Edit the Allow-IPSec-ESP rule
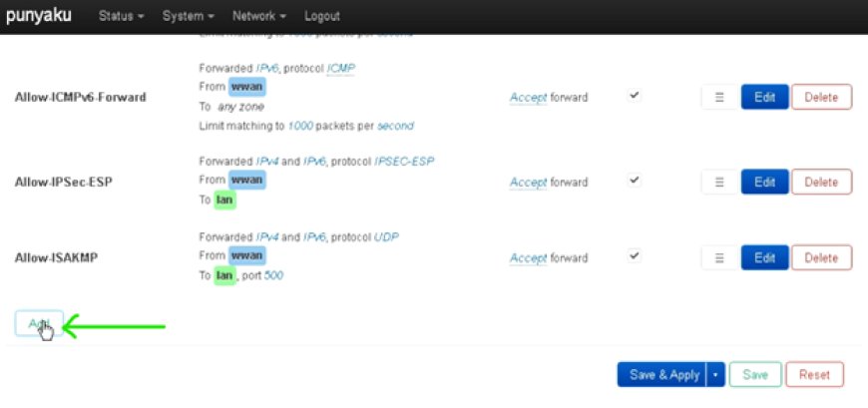The image size is (868, 408). (764, 183)
